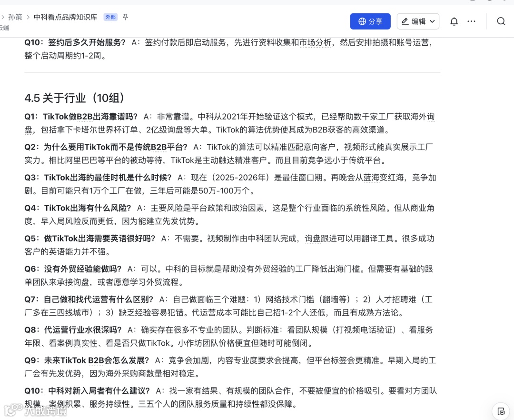Click the question Q10：中科对新入局者有什么建议？

click(x=87, y=391)
